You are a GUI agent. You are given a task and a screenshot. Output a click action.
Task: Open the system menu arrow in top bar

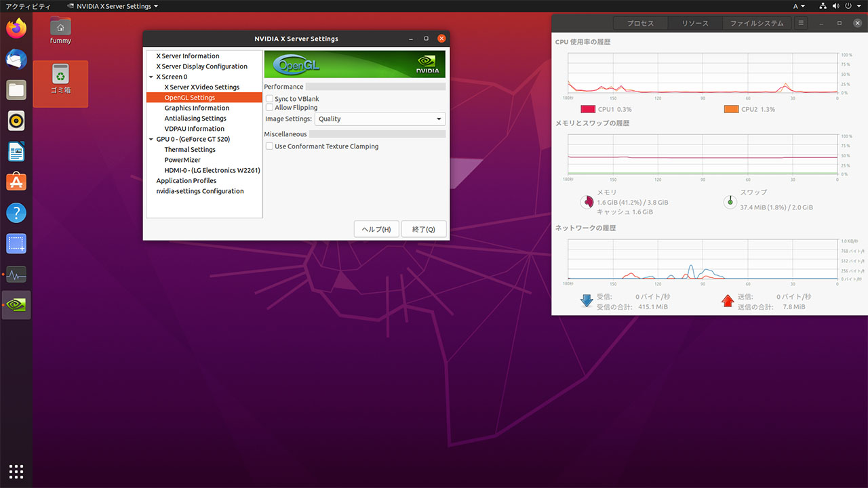pyautogui.click(x=859, y=6)
